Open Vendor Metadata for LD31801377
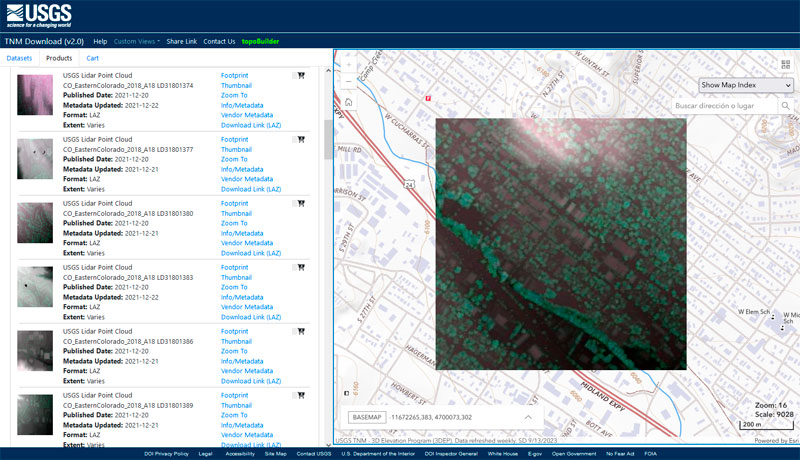Viewport: 800px width, 460px height. (247, 179)
